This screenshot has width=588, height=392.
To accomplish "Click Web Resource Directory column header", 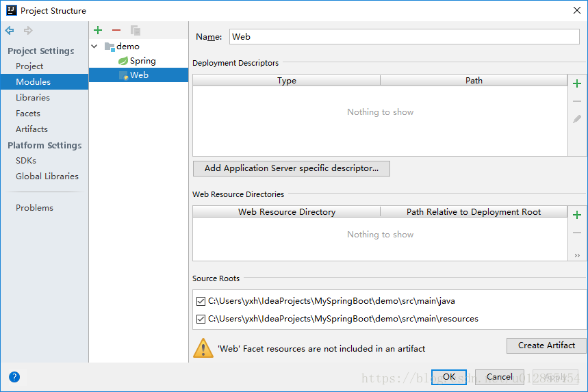I will point(287,212).
